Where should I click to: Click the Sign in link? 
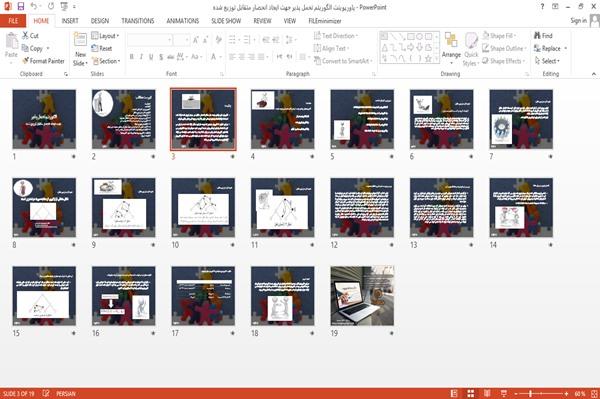click(x=578, y=21)
